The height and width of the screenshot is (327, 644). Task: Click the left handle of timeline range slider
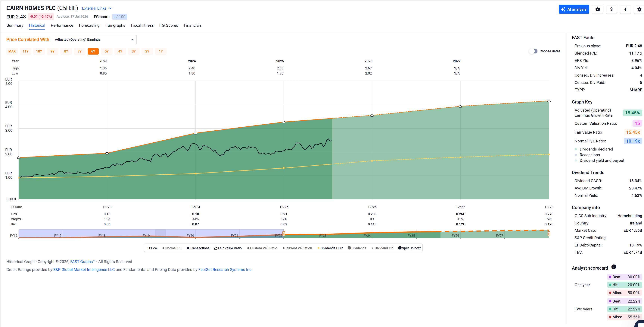284,234
